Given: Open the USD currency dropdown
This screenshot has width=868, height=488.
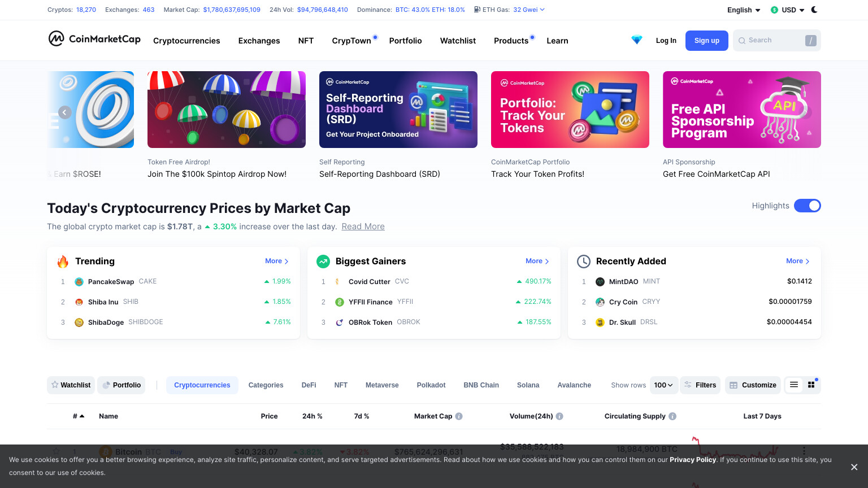Looking at the screenshot, I should 788,10.
